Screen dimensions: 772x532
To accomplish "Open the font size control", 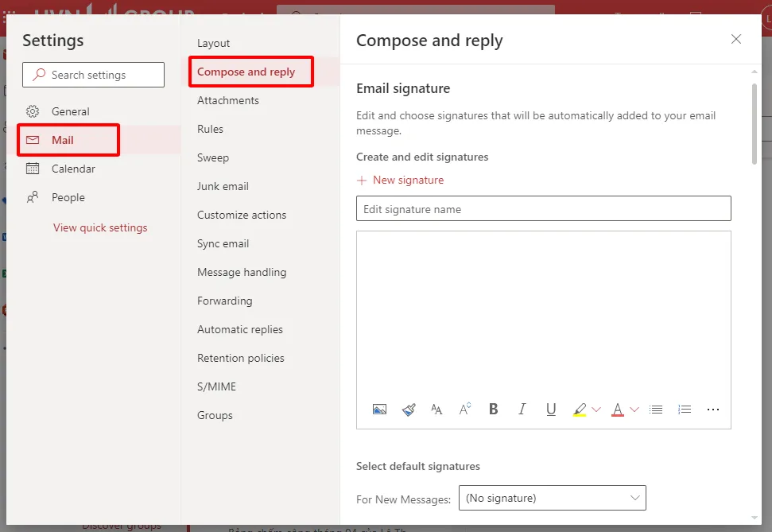I will pyautogui.click(x=464, y=409).
